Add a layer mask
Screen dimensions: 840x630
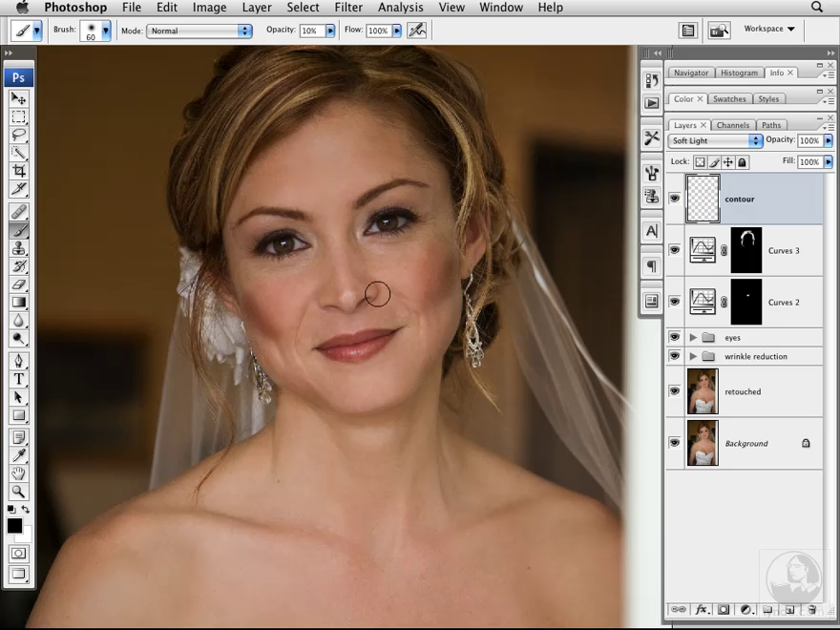[x=724, y=610]
